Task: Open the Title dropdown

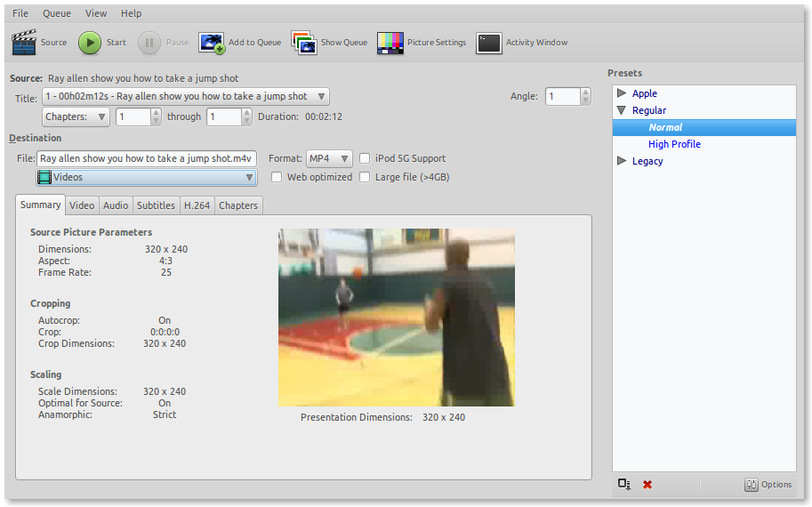Action: click(x=185, y=96)
